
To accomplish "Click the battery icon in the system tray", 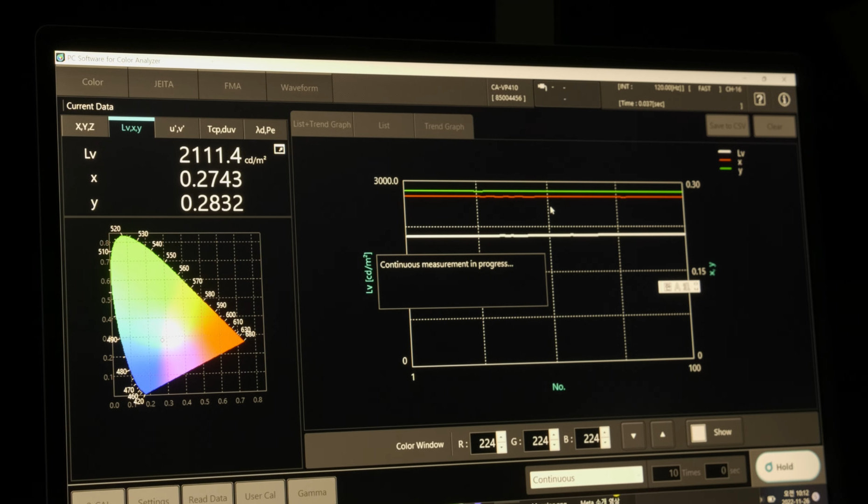I will coord(771,499).
